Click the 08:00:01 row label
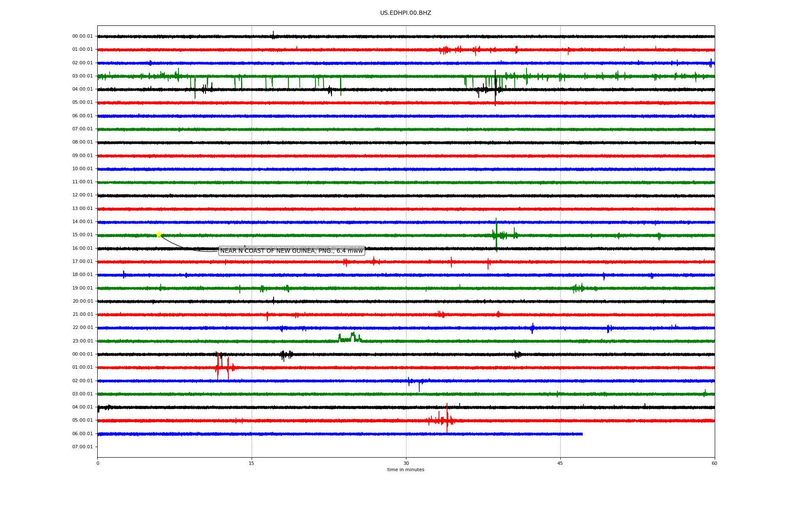 coord(82,142)
